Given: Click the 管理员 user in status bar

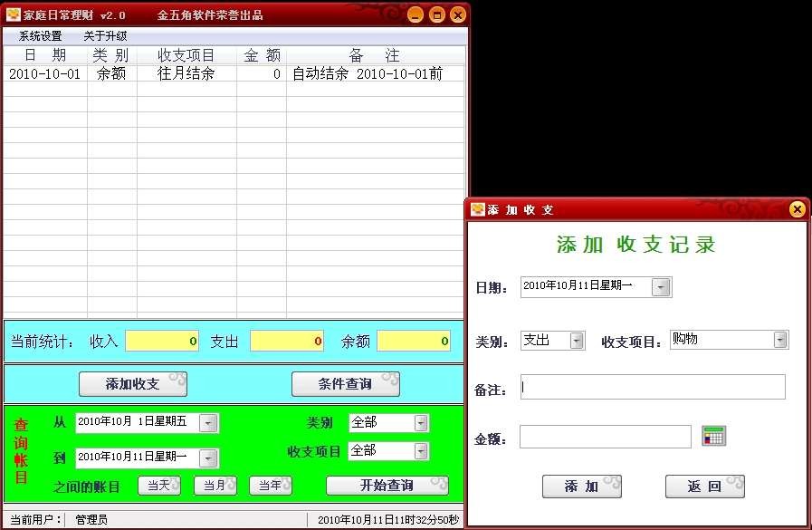Looking at the screenshot, I should [91, 520].
